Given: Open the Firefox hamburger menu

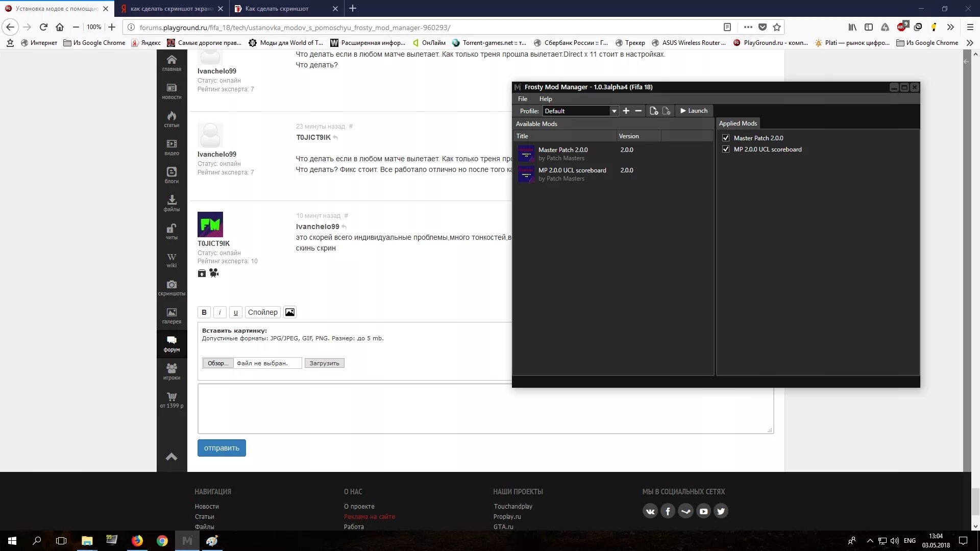Looking at the screenshot, I should point(970,27).
